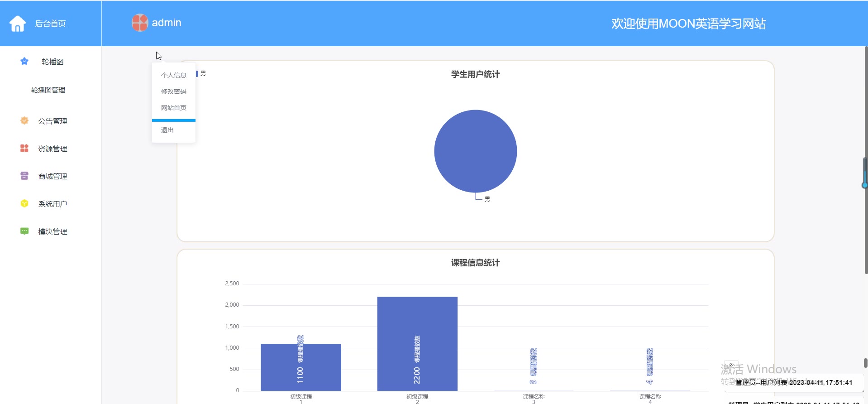The width and height of the screenshot is (868, 404).
Task: Click the yellow cube icon for 系统用户
Action: pos(24,203)
